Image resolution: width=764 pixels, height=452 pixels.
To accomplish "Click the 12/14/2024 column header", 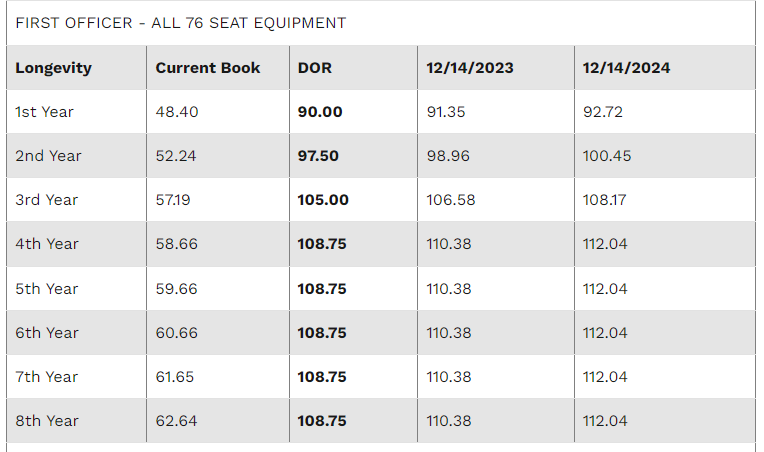I will coord(626,68).
